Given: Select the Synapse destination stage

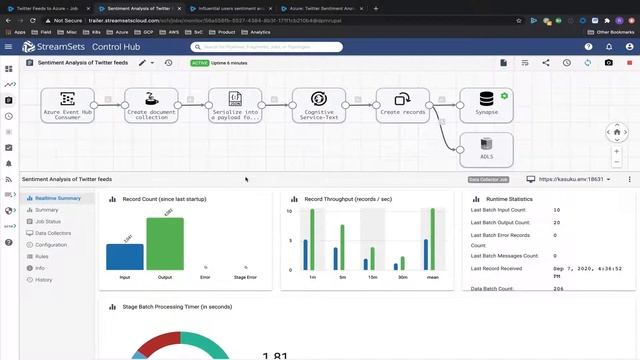Looking at the screenshot, I should coord(487,105).
